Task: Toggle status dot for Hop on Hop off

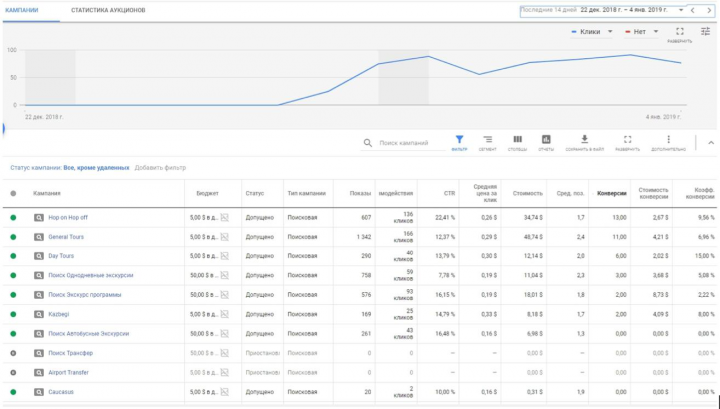Action: [13, 218]
